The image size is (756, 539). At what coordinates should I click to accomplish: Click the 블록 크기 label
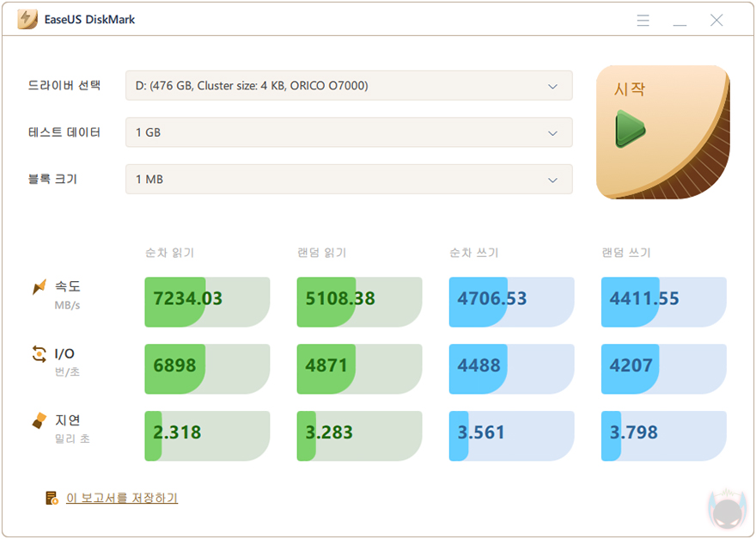tap(52, 179)
